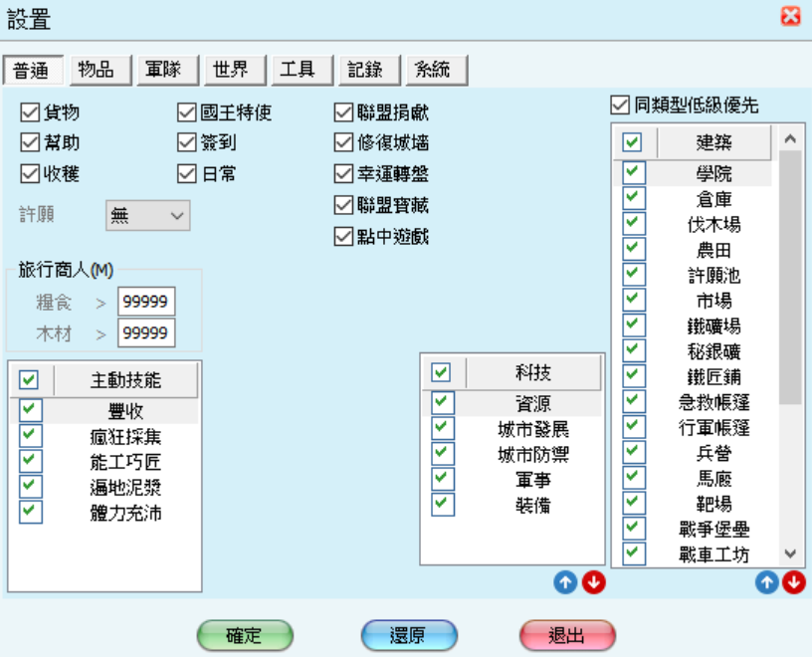Disable the 幸運轉盤 checkbox
This screenshot has height=657, width=812.
pyautogui.click(x=344, y=173)
